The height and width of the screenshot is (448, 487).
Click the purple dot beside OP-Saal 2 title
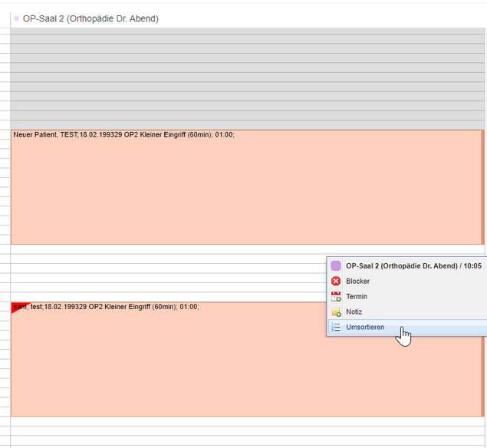pos(17,18)
